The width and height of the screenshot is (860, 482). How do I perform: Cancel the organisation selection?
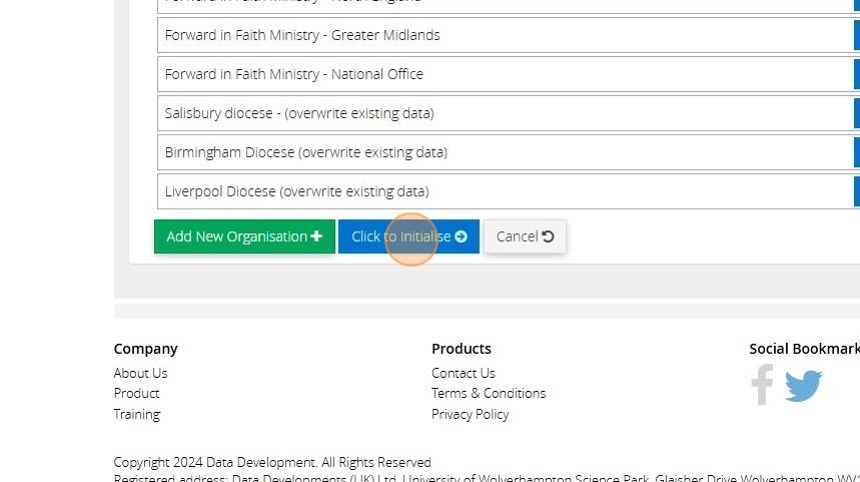pos(525,236)
